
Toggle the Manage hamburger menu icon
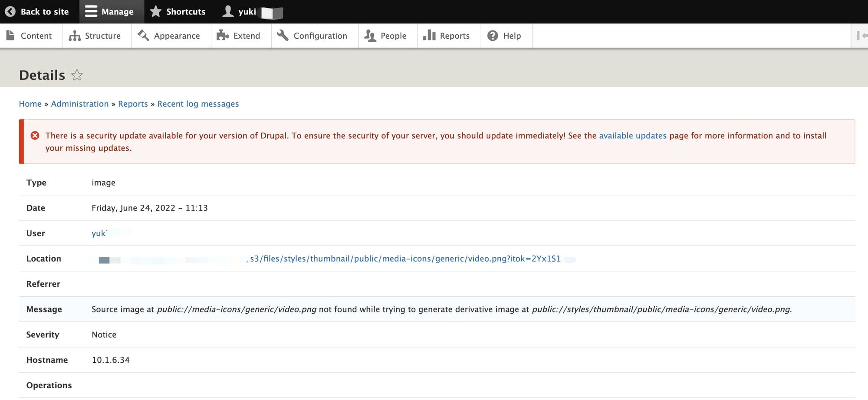[91, 12]
